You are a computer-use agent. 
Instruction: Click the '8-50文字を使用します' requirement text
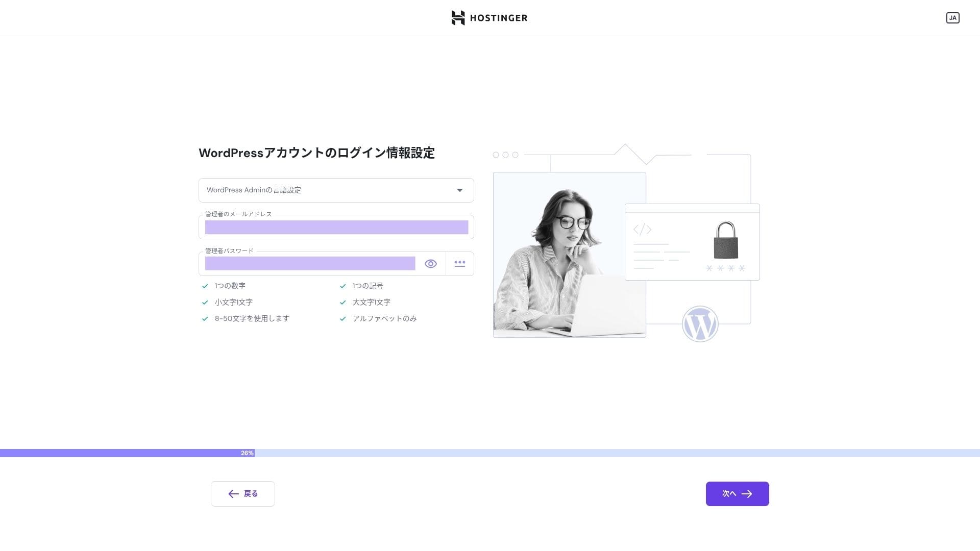[252, 319]
